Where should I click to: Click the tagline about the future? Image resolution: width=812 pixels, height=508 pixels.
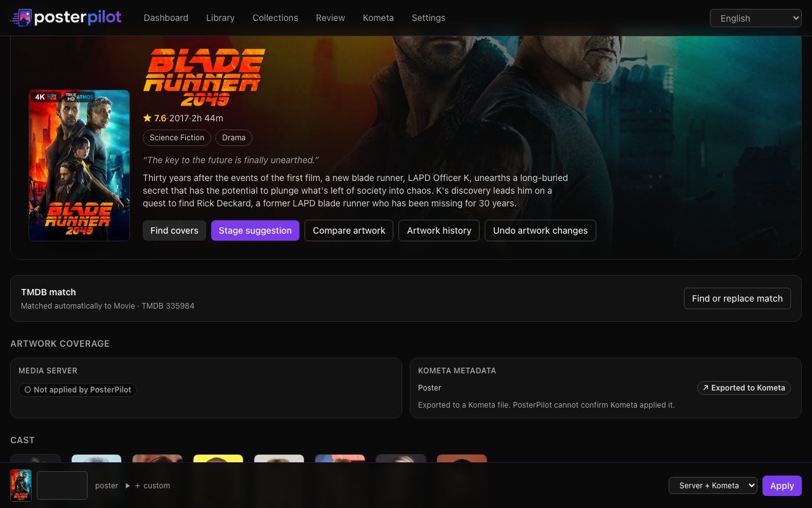click(231, 160)
